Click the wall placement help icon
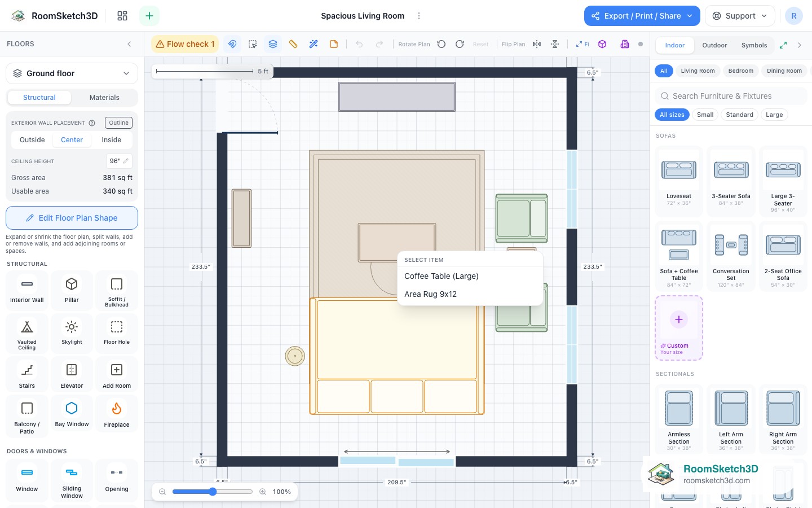 (x=92, y=123)
